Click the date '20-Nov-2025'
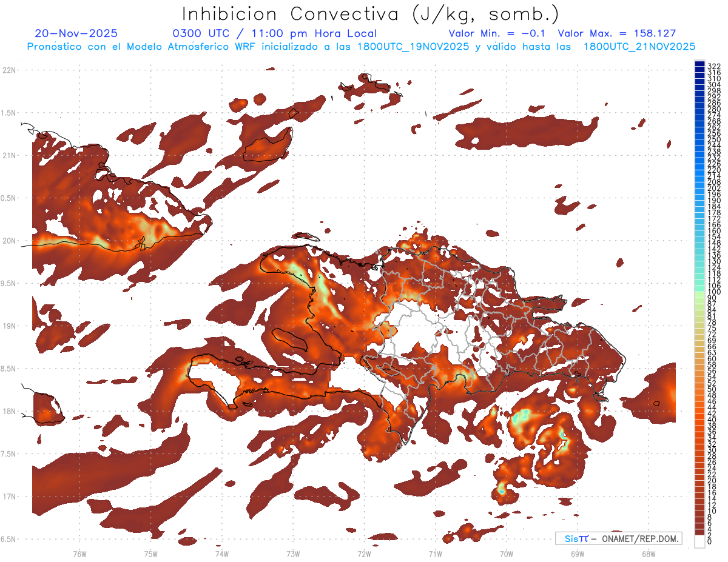Screen dimensions: 728x562 (76, 33)
